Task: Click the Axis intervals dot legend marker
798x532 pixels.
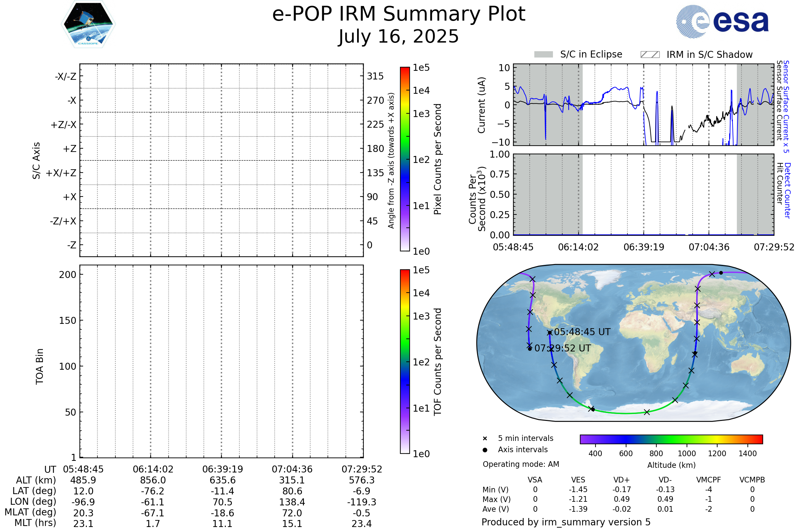Action: point(485,450)
